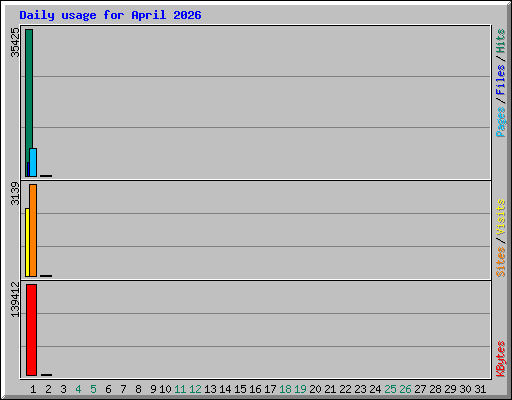Click day label 22 on the x-axis
This screenshot has width=512, height=400.
345,389
